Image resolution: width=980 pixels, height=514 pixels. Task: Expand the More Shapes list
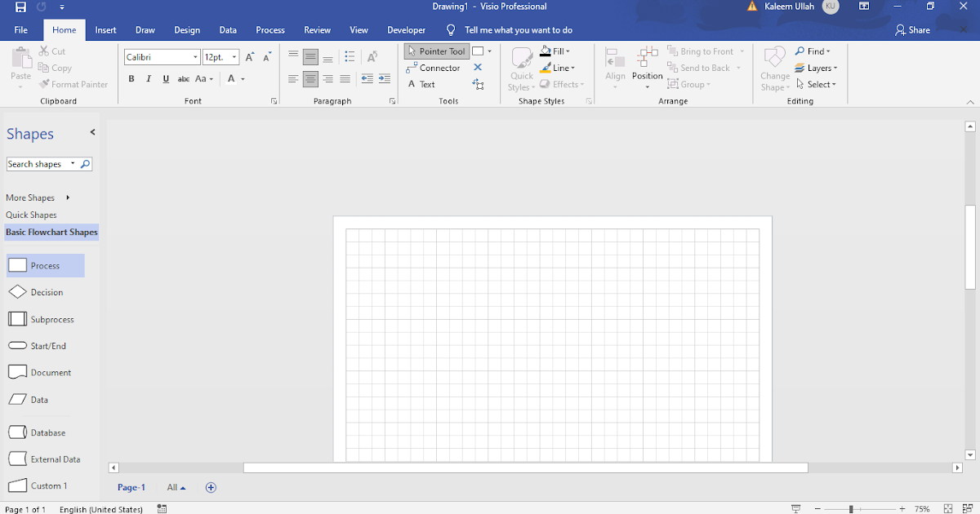29,197
